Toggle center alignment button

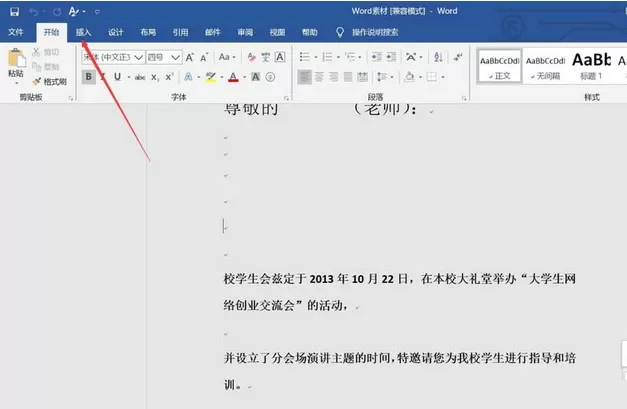pyautogui.click(x=319, y=77)
